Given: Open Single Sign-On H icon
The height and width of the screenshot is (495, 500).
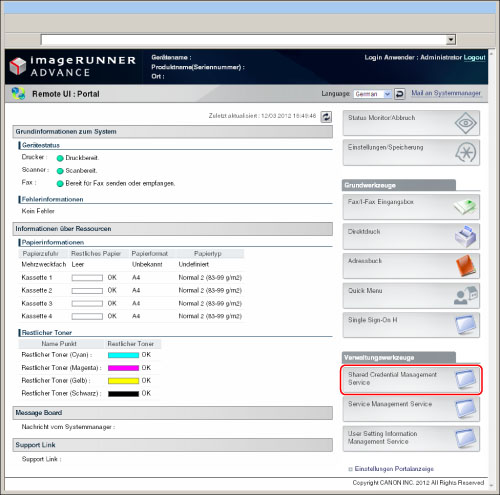Looking at the screenshot, I should 466,325.
